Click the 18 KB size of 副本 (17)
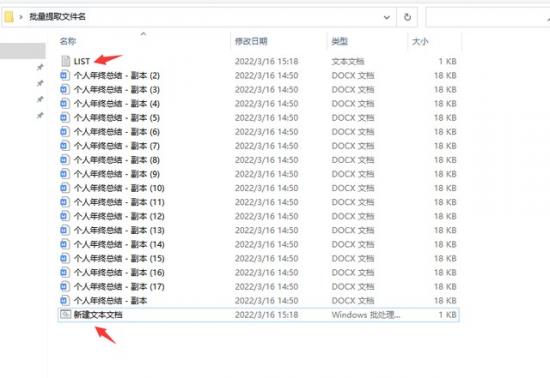550x378 pixels. coord(445,286)
